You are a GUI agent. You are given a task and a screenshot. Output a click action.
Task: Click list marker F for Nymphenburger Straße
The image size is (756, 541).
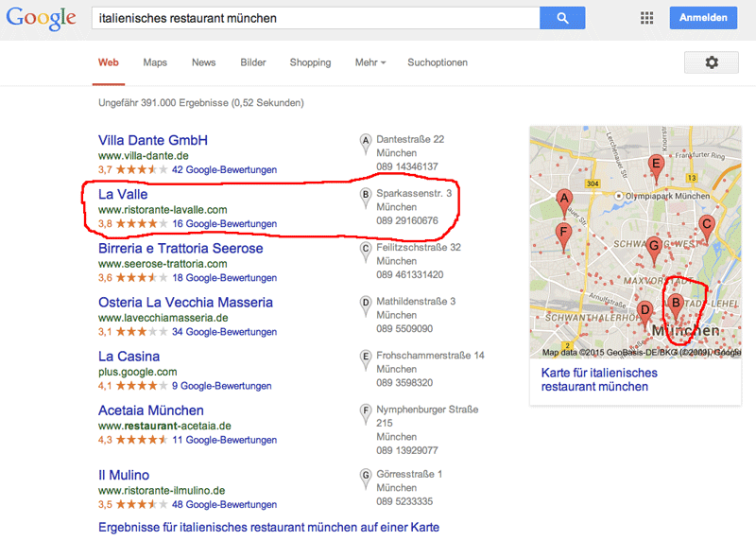(366, 413)
